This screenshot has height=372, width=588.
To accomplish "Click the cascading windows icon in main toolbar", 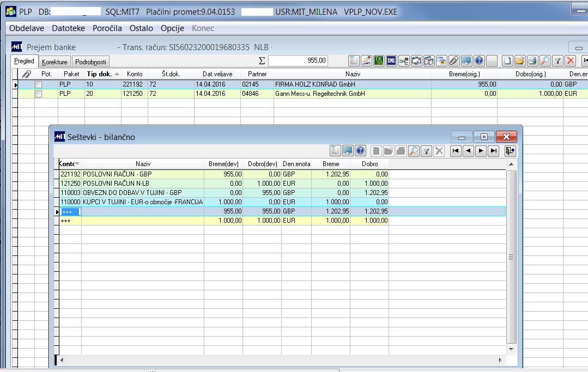I will [441, 60].
